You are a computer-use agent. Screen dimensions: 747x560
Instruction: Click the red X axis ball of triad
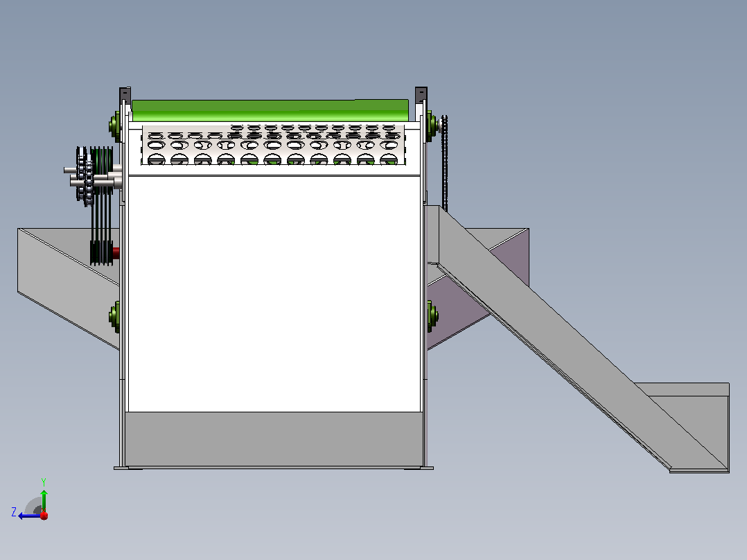[x=44, y=516]
